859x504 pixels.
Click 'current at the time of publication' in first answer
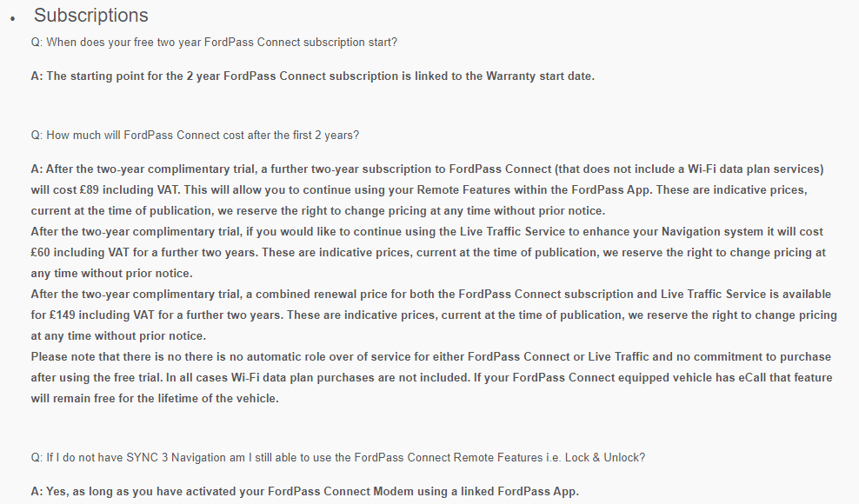[x=121, y=211]
